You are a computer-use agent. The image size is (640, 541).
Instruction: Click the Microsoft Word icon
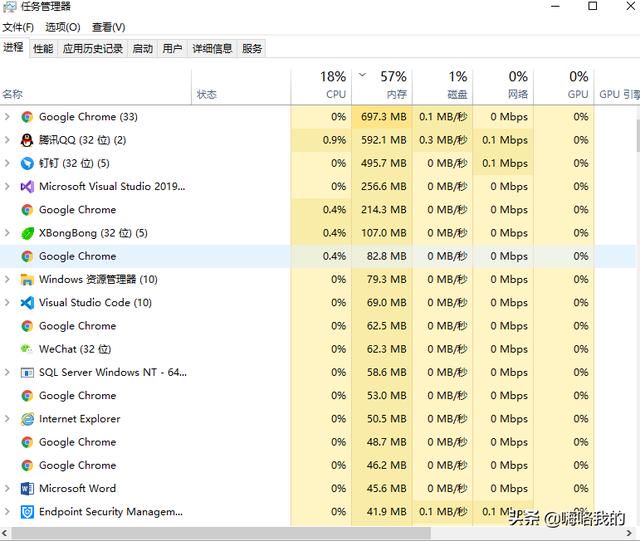click(x=27, y=489)
